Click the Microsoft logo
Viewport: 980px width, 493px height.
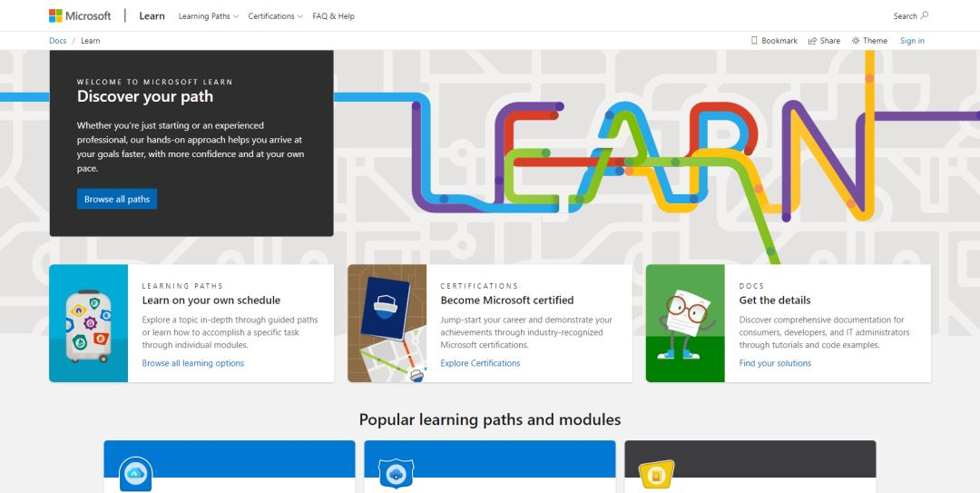point(80,15)
